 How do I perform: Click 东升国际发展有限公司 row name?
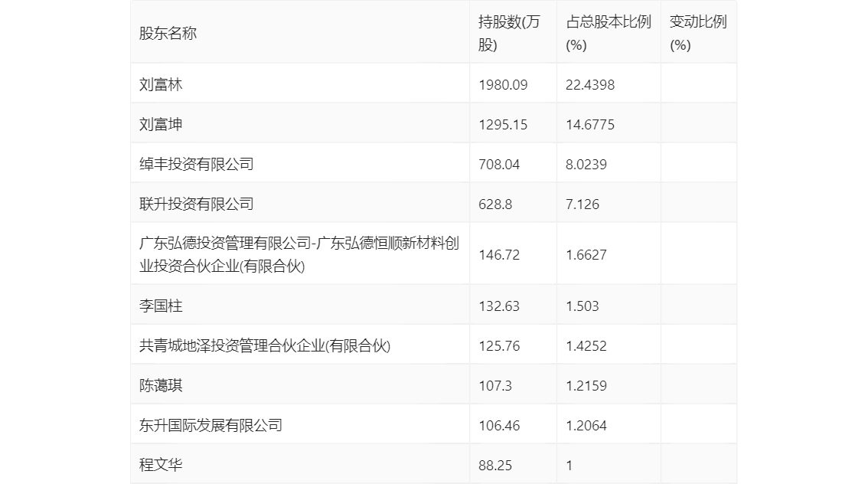tap(211, 425)
